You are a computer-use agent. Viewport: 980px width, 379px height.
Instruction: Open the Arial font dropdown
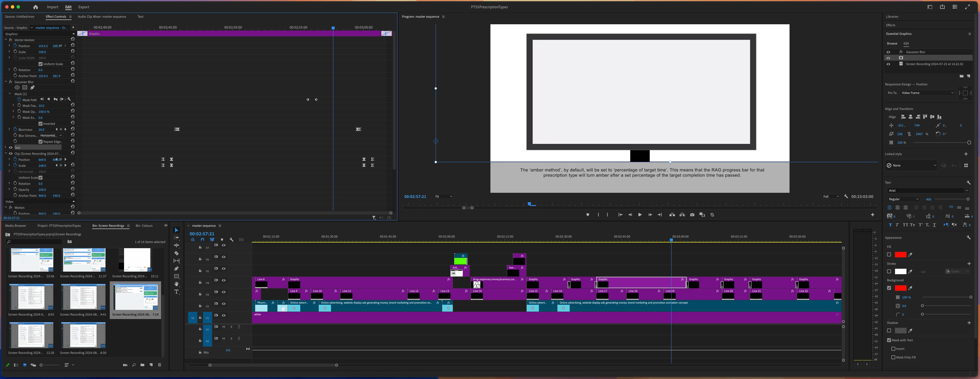[x=928, y=190]
